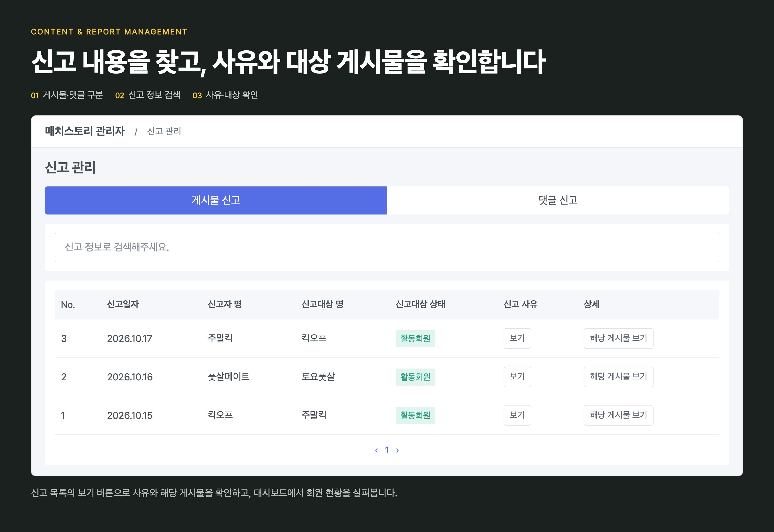This screenshot has width=774, height=532.
Task: Click step 02 신고 정보 검색
Action: pos(148,95)
